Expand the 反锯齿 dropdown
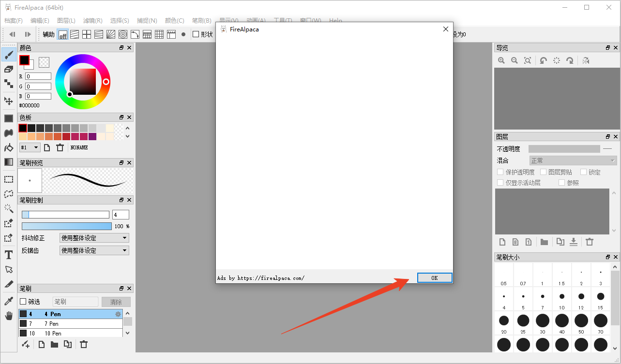Image resolution: width=621 pixels, height=364 pixels. pos(94,250)
